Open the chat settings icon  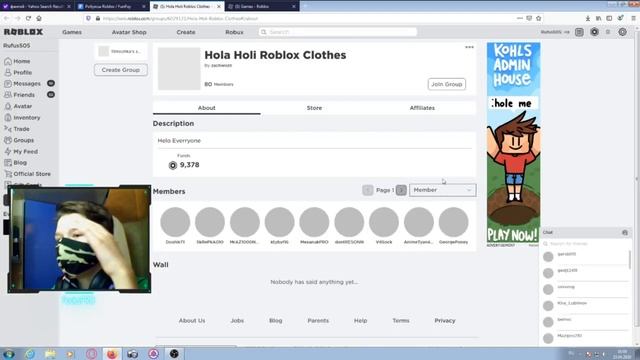click(x=625, y=233)
